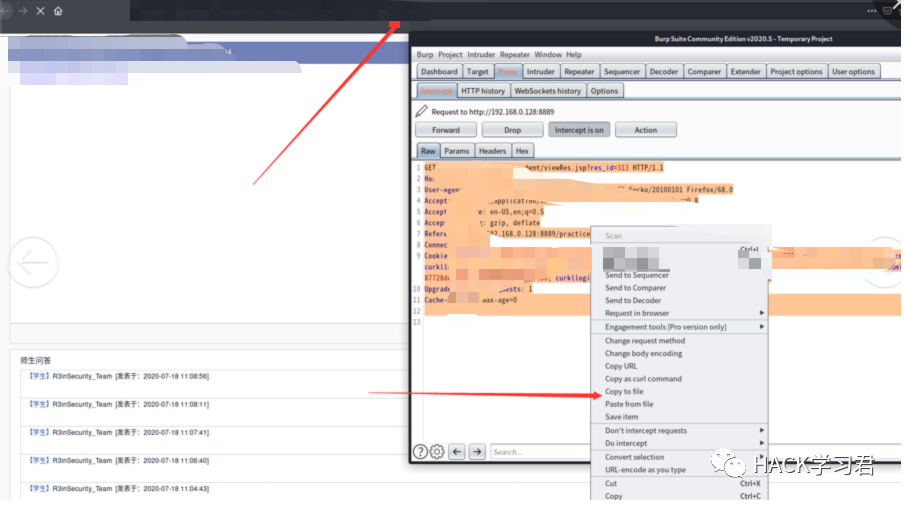Screen dimensions: 905x505
Task: Choose Copy to file
Action: click(679, 391)
